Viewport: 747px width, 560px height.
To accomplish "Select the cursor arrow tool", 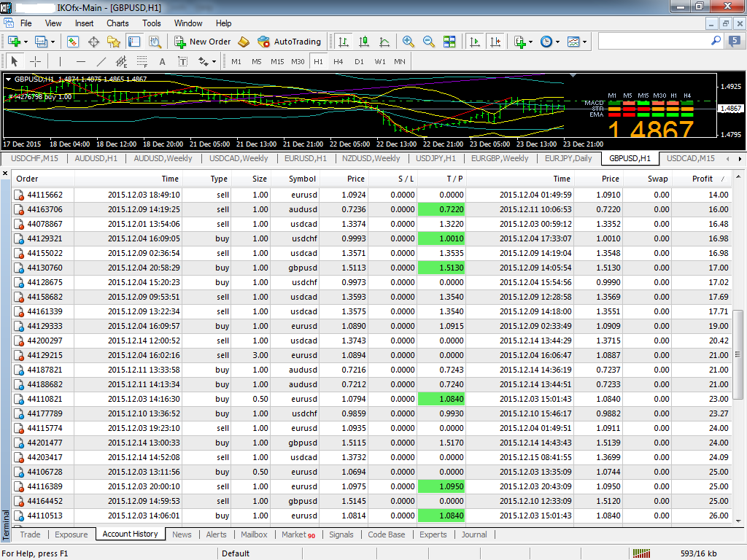I will pos(15,61).
